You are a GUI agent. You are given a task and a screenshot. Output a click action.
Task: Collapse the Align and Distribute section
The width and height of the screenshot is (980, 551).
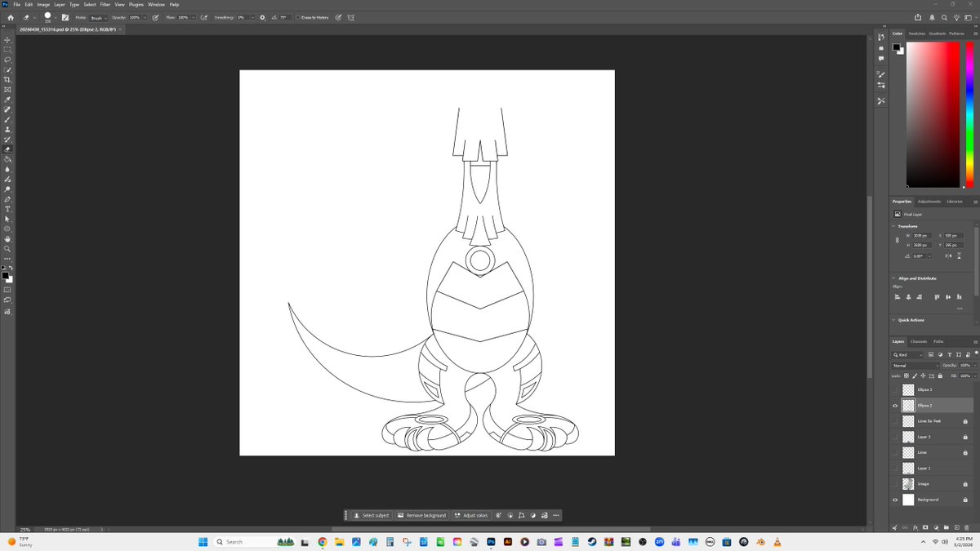pyautogui.click(x=893, y=278)
